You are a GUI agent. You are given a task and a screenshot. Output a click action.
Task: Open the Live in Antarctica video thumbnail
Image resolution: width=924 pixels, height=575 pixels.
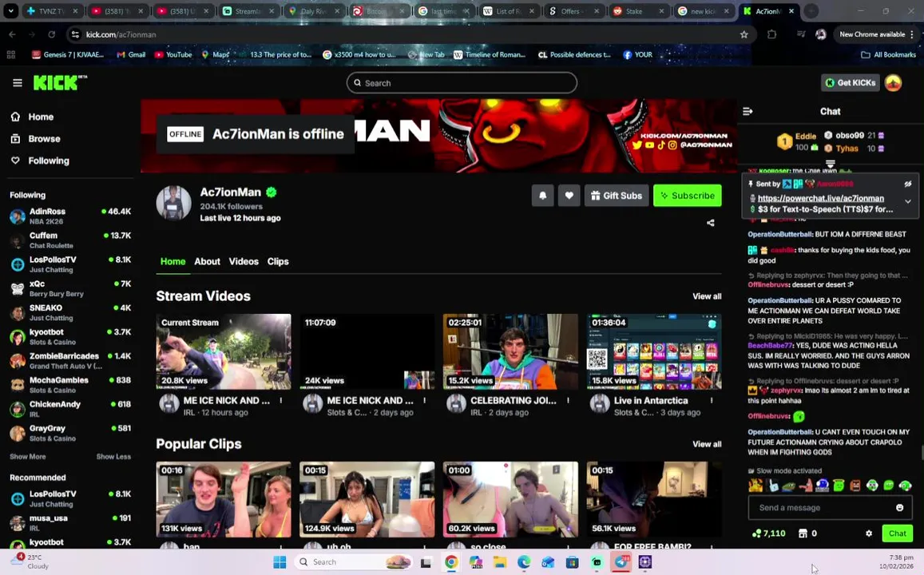coord(654,351)
